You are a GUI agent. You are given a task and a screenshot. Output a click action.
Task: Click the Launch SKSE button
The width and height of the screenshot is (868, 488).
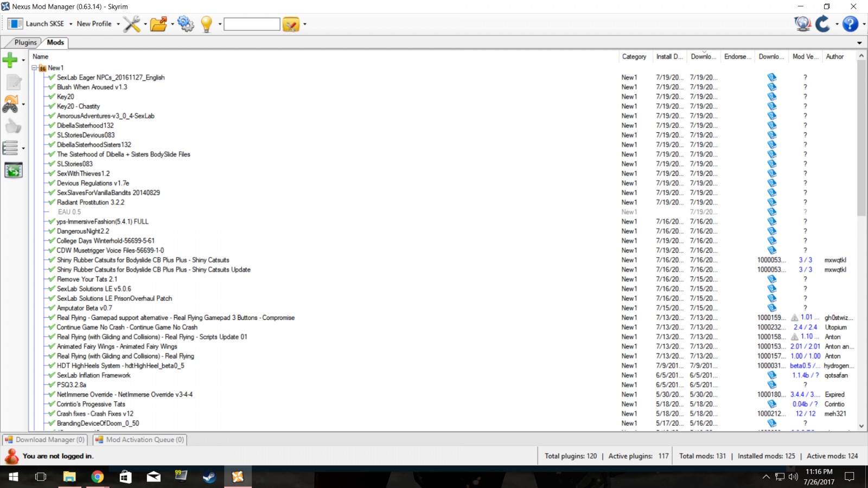pyautogui.click(x=36, y=24)
